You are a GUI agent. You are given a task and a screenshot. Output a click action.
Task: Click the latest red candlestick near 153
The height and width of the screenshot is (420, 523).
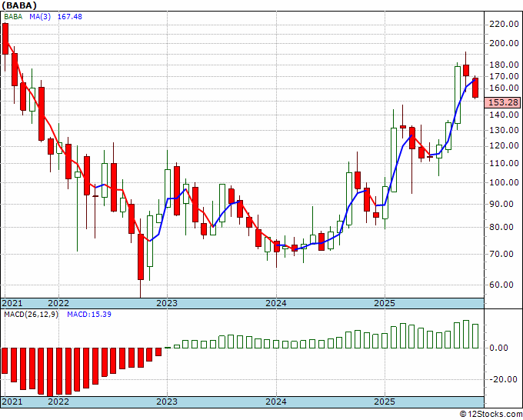[x=475, y=88]
